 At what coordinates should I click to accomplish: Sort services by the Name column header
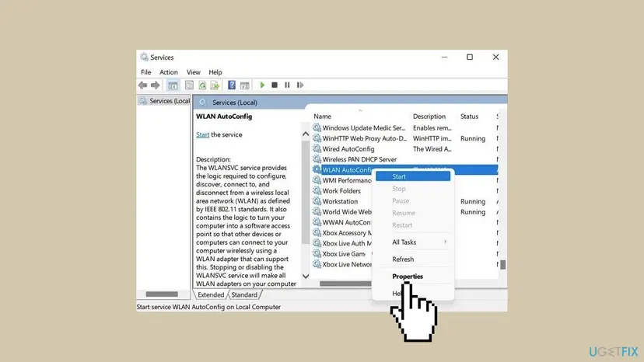[323, 117]
